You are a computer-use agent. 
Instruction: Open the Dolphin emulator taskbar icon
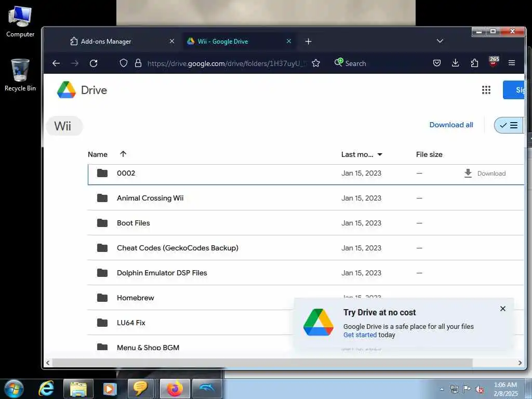coord(207,389)
